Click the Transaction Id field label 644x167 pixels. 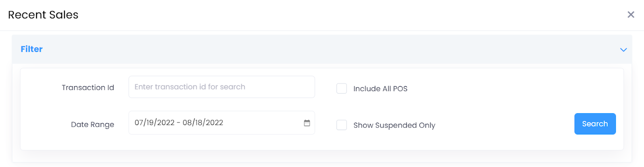click(88, 88)
